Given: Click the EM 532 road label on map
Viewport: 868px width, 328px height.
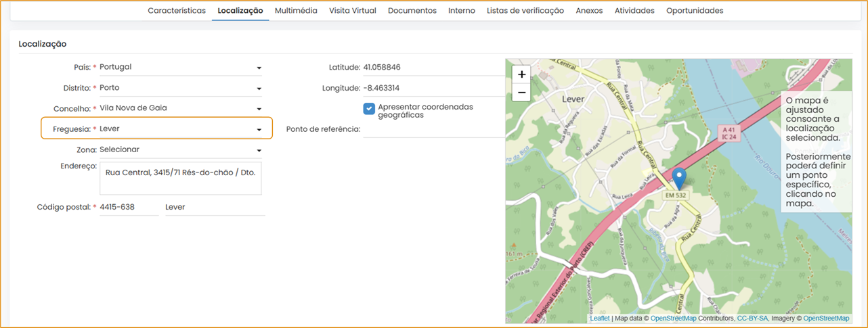Looking at the screenshot, I should pos(675,195).
